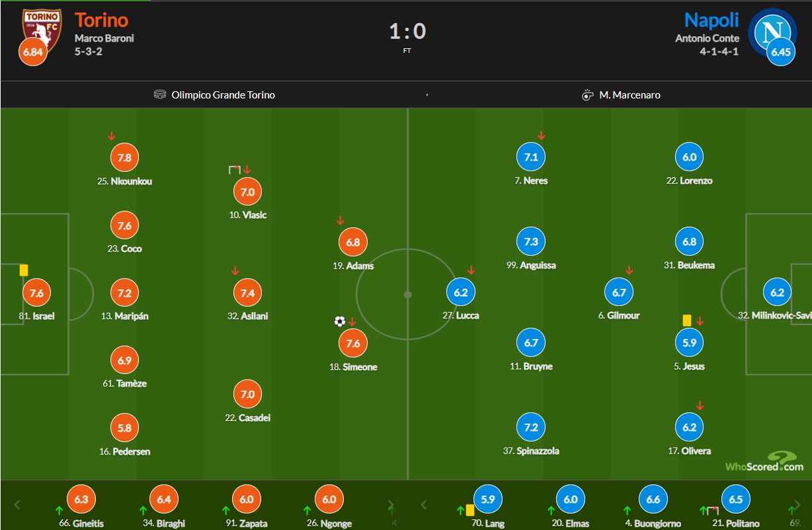Click the stadium icon beside Olimpico Grande Torino
812x530 pixels.
coord(160,95)
